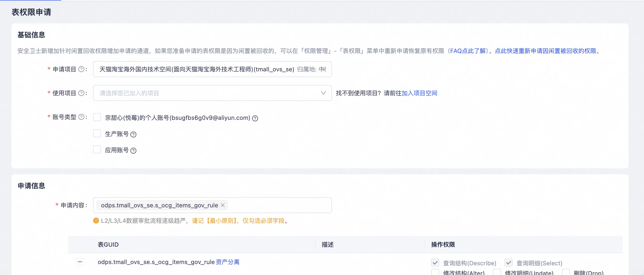Viewport: 644px width, 275px height.
Task: Toggle the 查询结构(Describe) permission checkbox
Action: pos(435,263)
